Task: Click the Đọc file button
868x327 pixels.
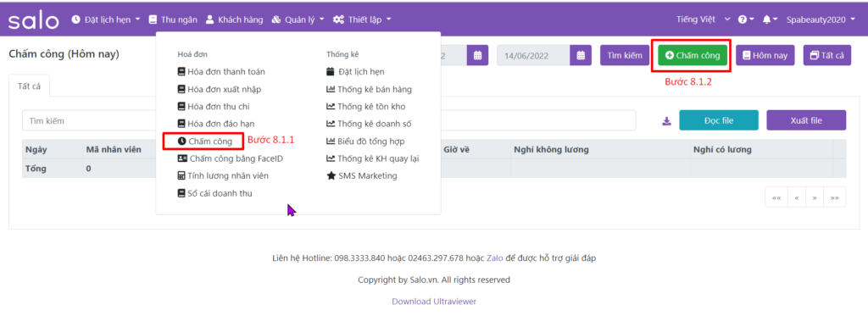Action: [x=719, y=120]
